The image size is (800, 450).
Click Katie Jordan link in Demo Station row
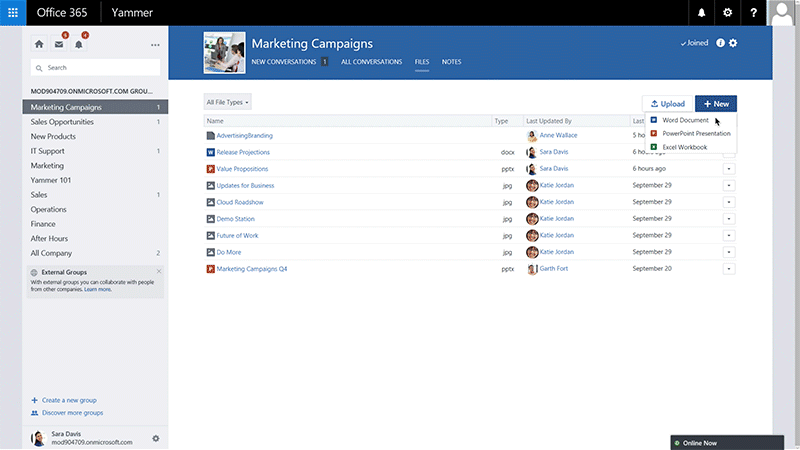pyautogui.click(x=557, y=218)
